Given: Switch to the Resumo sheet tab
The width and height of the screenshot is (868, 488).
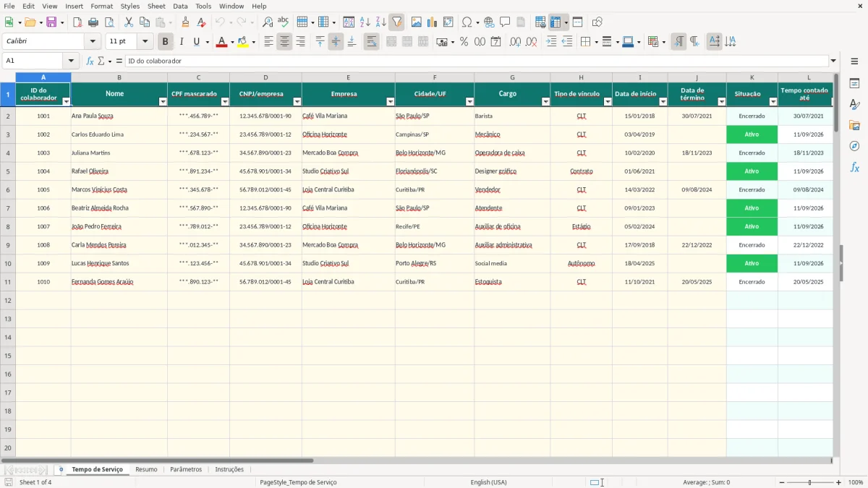Looking at the screenshot, I should (x=146, y=470).
